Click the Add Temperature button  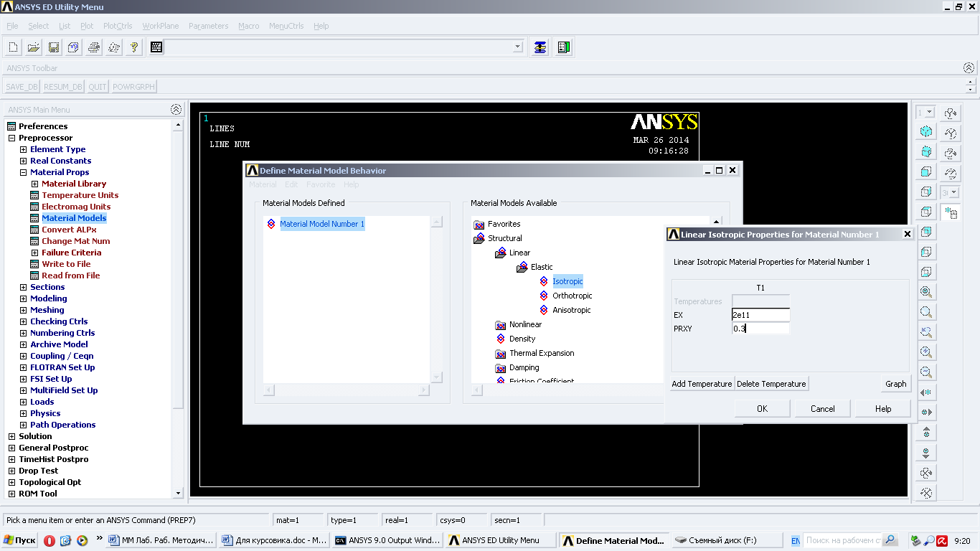[702, 384]
